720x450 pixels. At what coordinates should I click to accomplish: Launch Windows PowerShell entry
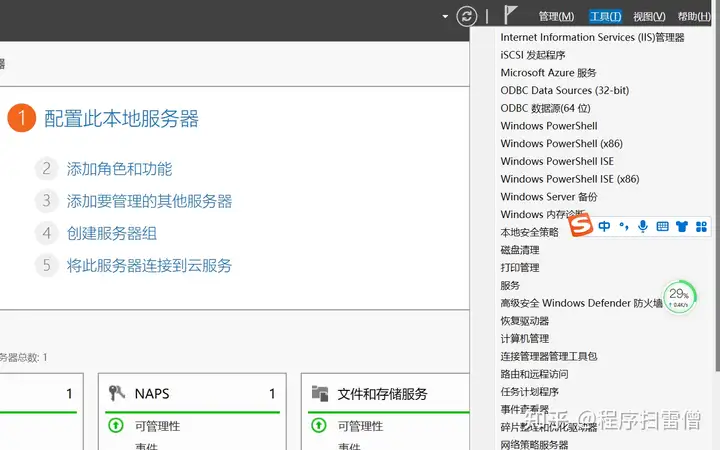549,126
